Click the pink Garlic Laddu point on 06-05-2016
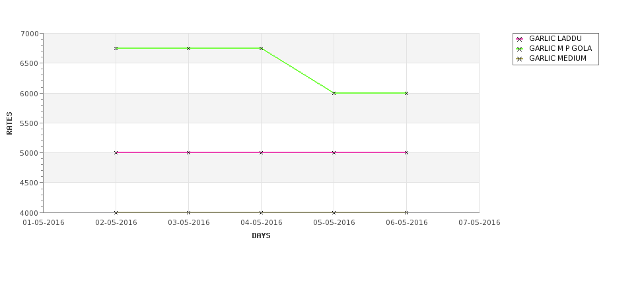This screenshot has width=644, height=283. [x=407, y=152]
